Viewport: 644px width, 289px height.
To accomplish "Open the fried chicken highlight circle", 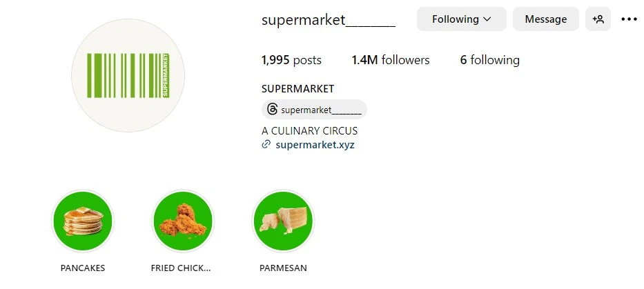I will 182,221.
